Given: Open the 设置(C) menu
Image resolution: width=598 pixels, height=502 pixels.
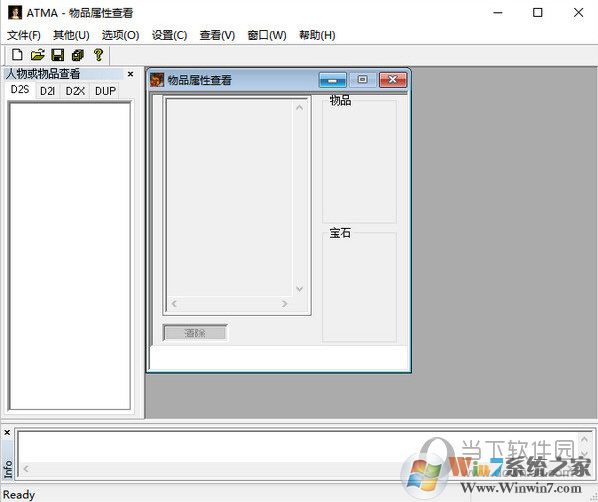Looking at the screenshot, I should pyautogui.click(x=169, y=35).
